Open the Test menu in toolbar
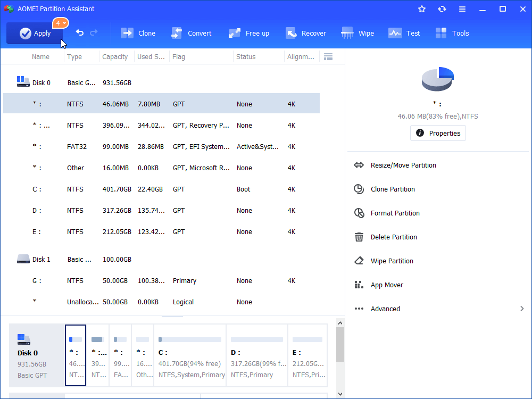The height and width of the screenshot is (399, 532). point(404,33)
